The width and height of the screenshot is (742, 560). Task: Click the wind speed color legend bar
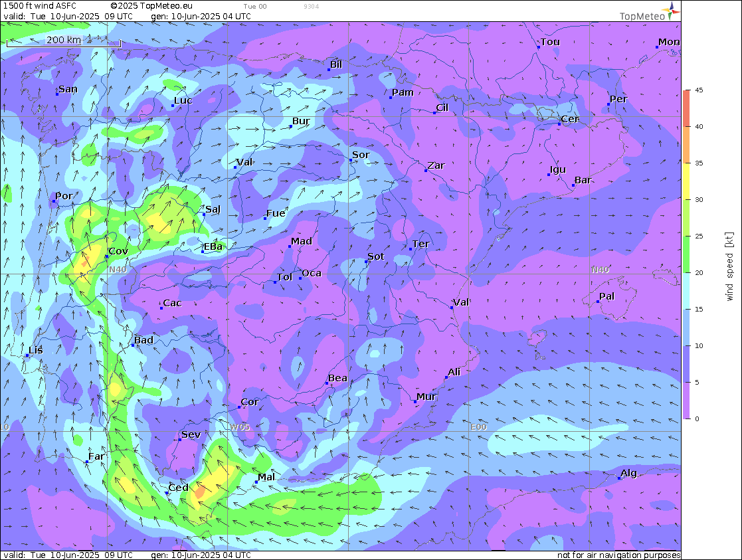tap(687, 254)
